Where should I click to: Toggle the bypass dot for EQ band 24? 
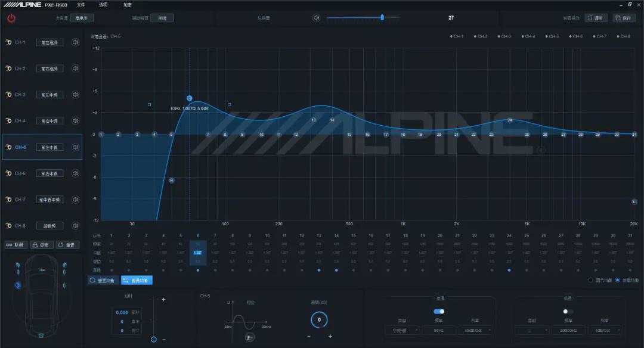[x=509, y=270]
